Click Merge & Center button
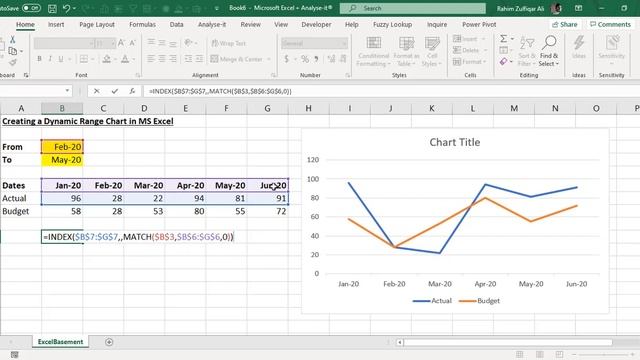 (236, 59)
